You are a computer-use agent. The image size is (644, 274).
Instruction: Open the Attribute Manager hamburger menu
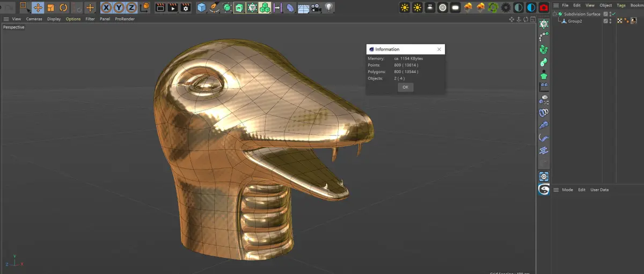point(556,190)
